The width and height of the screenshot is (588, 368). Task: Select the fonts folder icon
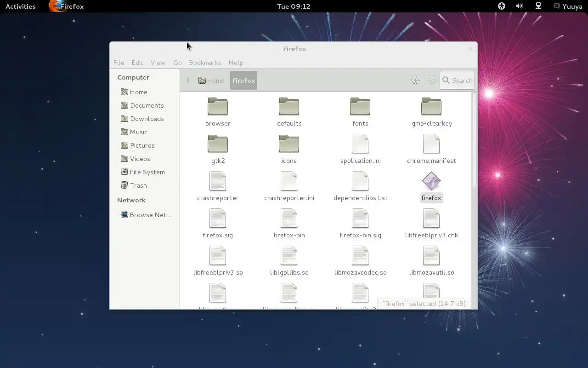pyautogui.click(x=360, y=107)
